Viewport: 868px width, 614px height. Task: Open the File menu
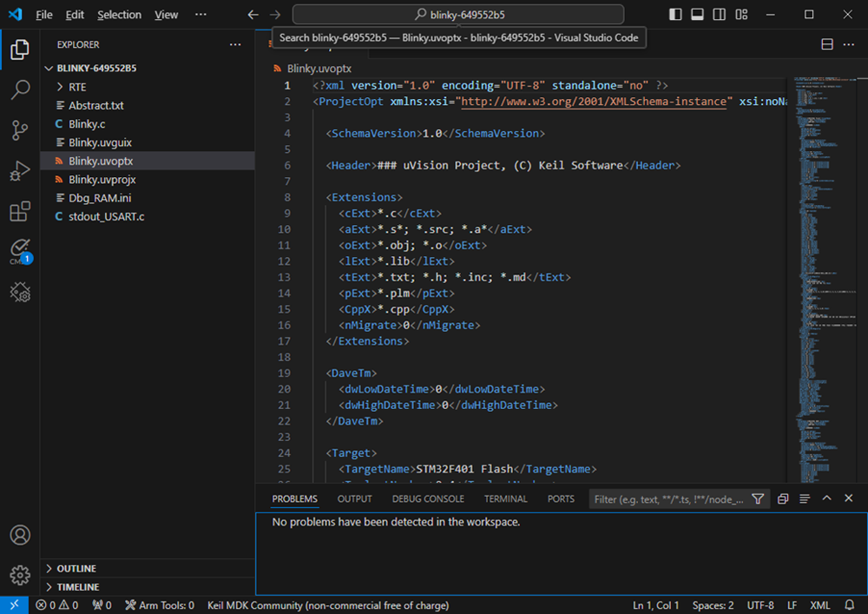coord(43,15)
